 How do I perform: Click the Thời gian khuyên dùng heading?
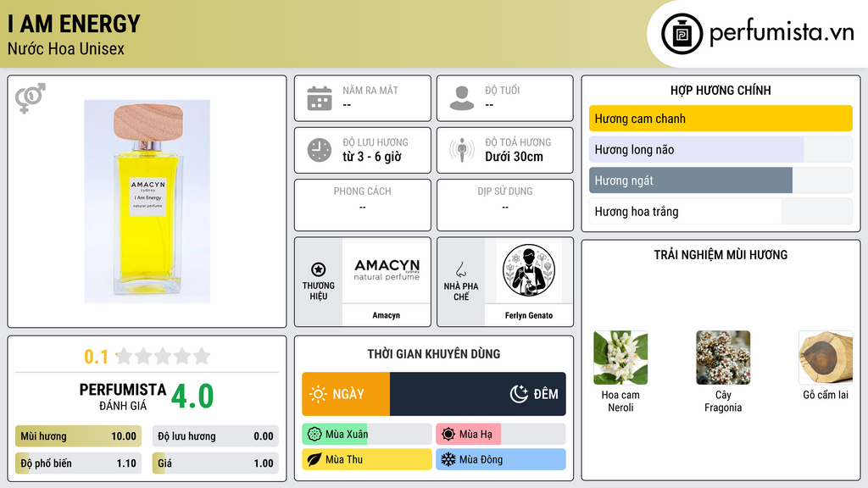[434, 354]
